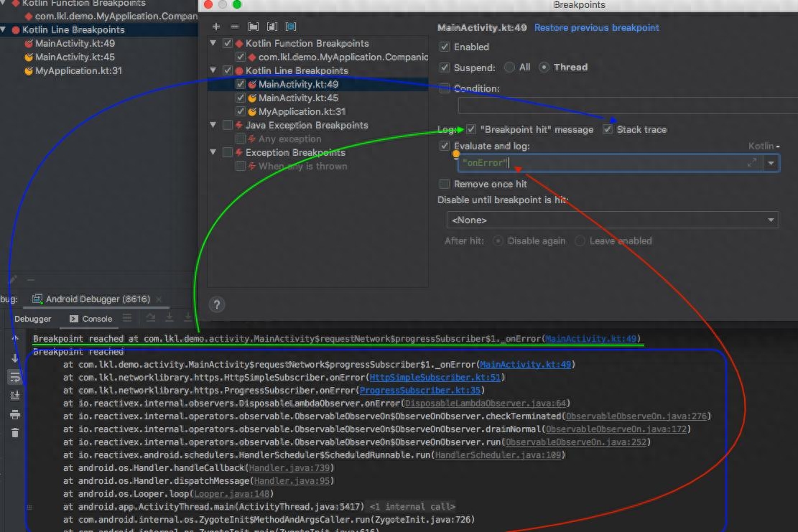Enable the Condition checkbox

445,88
